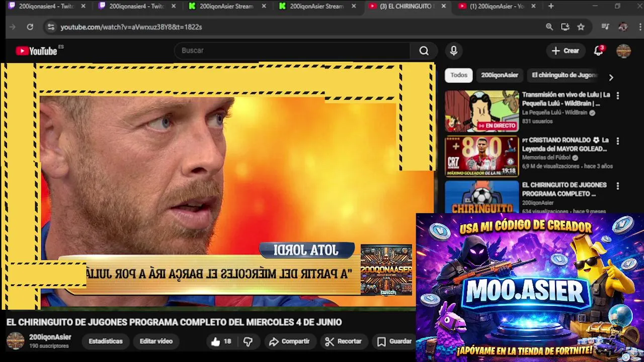This screenshot has height=362, width=644.
Task: Click the browser forward arrow
Action: (x=13, y=27)
